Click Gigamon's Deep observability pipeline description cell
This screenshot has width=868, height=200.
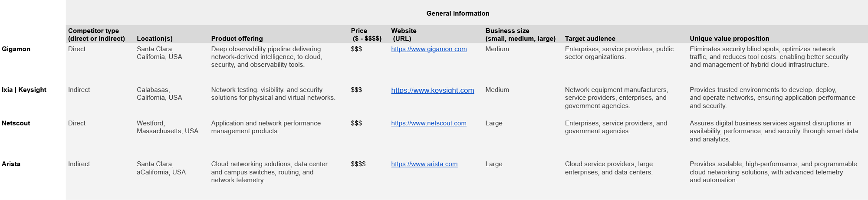tap(267, 57)
